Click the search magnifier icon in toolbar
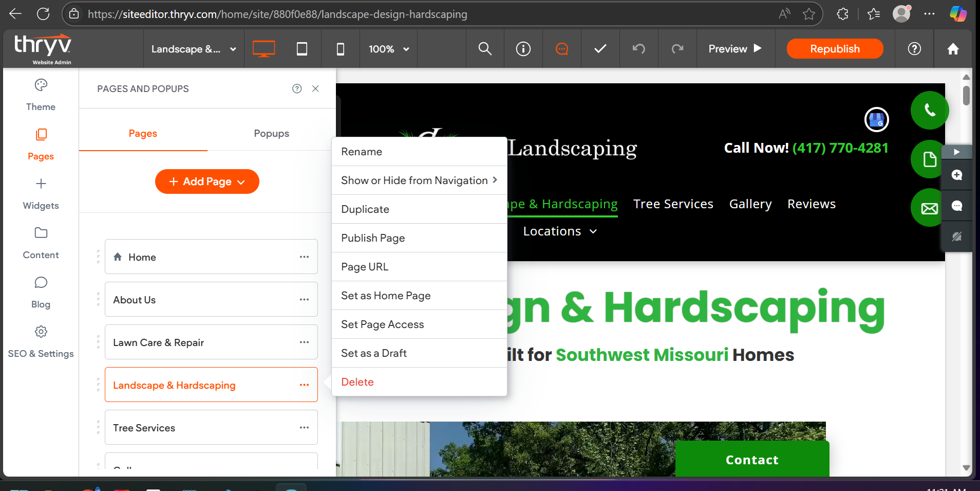Screen dimensions: 980x491 pyautogui.click(x=485, y=49)
